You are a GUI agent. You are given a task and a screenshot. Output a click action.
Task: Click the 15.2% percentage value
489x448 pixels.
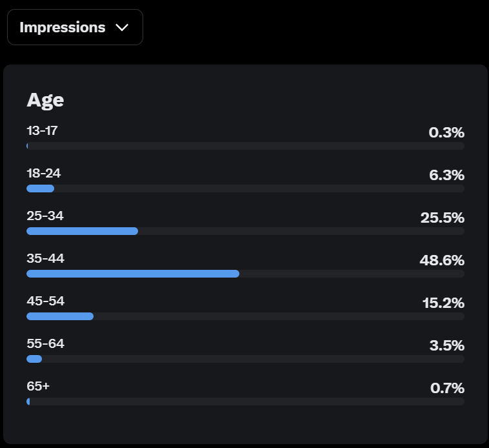click(443, 303)
